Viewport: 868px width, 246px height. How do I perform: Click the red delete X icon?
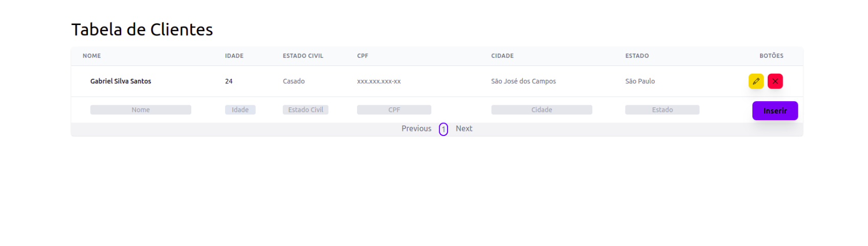pos(775,81)
